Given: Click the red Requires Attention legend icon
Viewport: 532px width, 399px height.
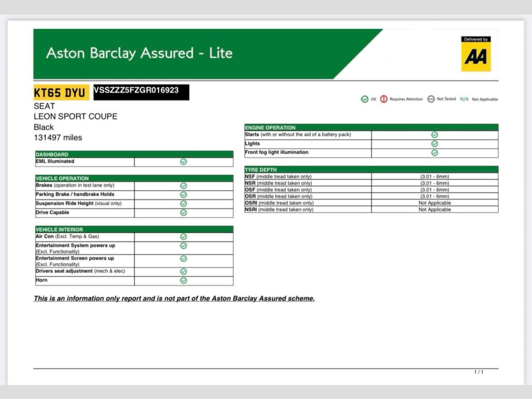Looking at the screenshot, I should pyautogui.click(x=384, y=99).
